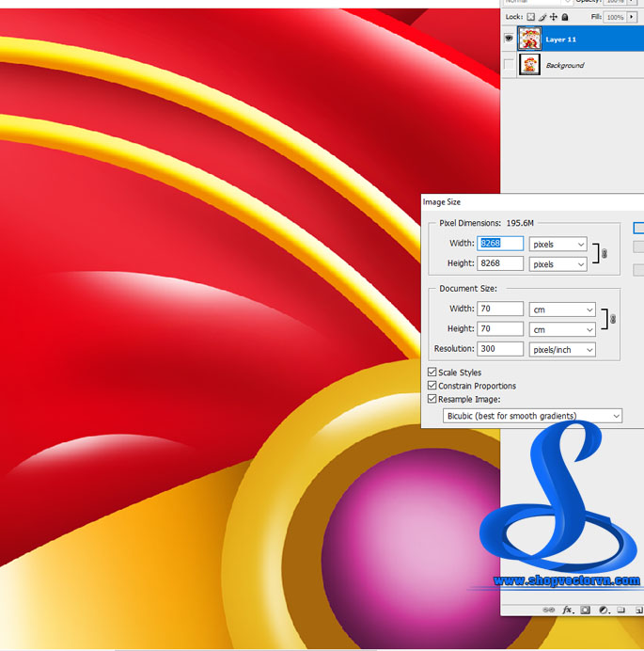Click document size constrain chain icon
This screenshot has height=651, width=644.
(x=613, y=319)
